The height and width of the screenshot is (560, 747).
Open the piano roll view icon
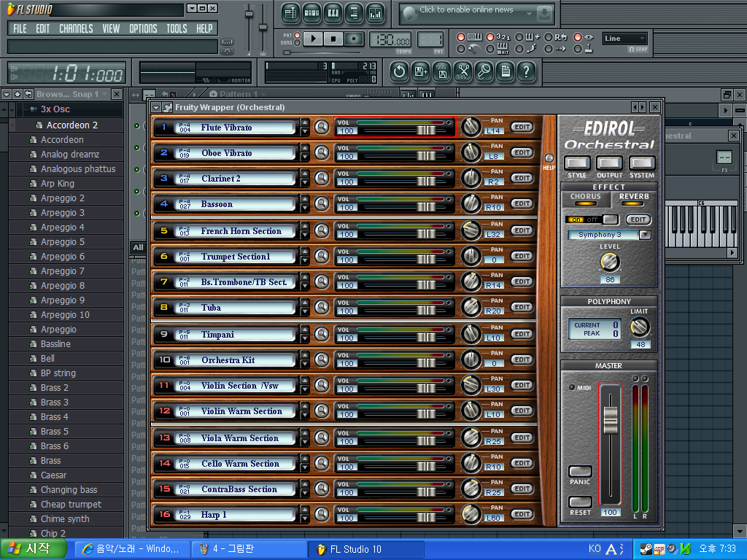click(333, 13)
